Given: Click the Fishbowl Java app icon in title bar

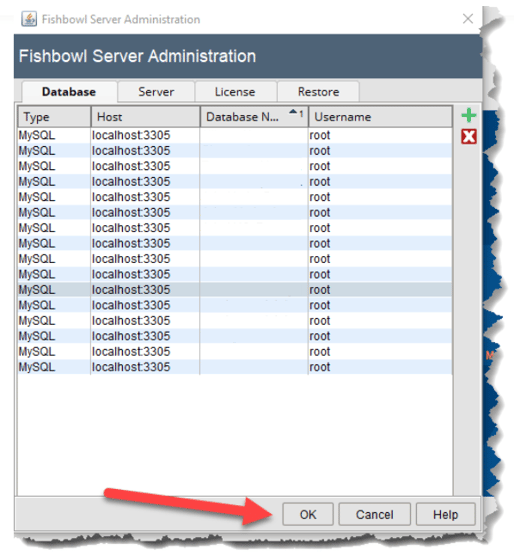Looking at the screenshot, I should pyautogui.click(x=29, y=19).
